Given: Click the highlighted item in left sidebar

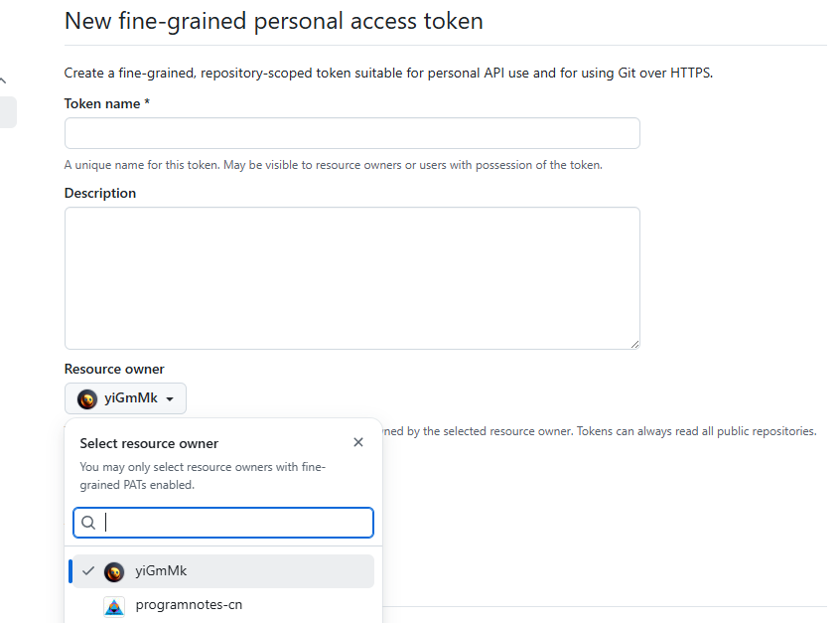Looking at the screenshot, I should click(x=8, y=112).
